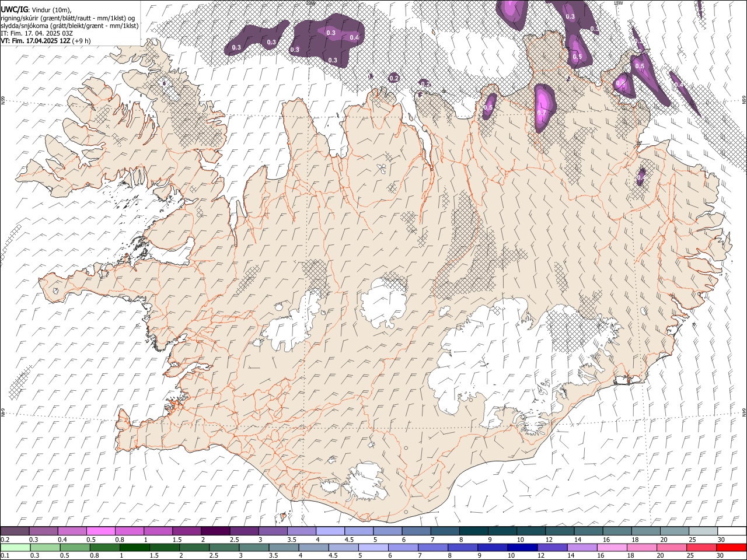
Task: Click the 'VT: Fim. 17.04.2025 12Z (+9 h)' line
Action: point(46,41)
